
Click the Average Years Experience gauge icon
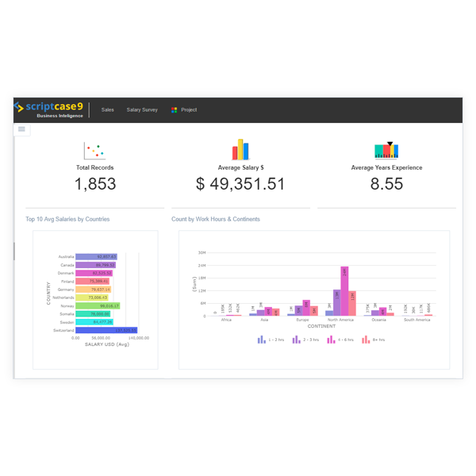pos(386,150)
